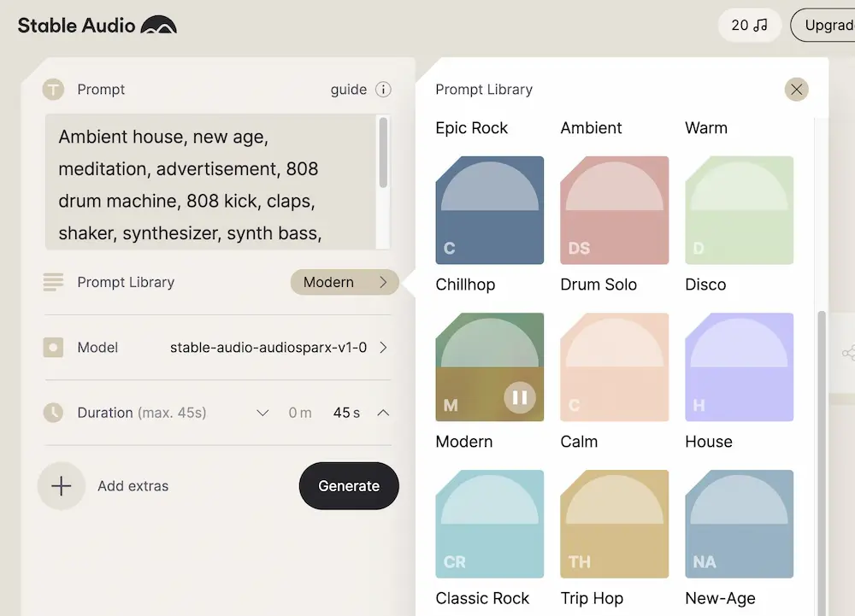Click the Epic Rock preset label

coord(472,128)
